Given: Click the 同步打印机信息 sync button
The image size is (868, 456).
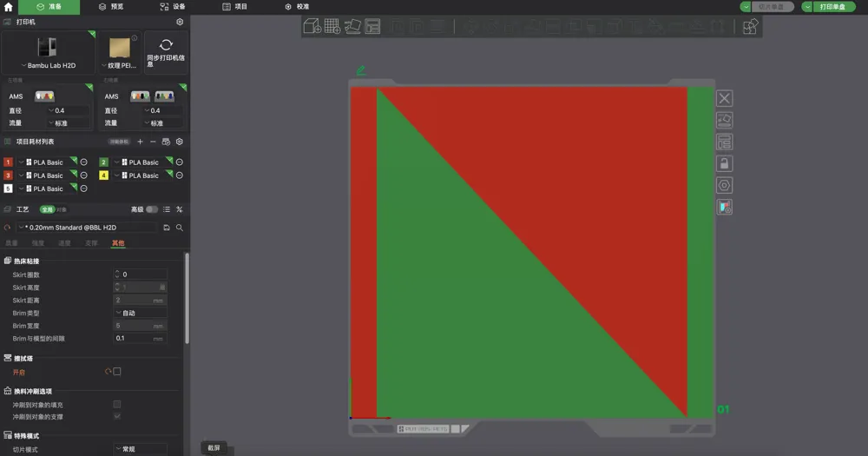Looking at the screenshot, I should click(166, 53).
